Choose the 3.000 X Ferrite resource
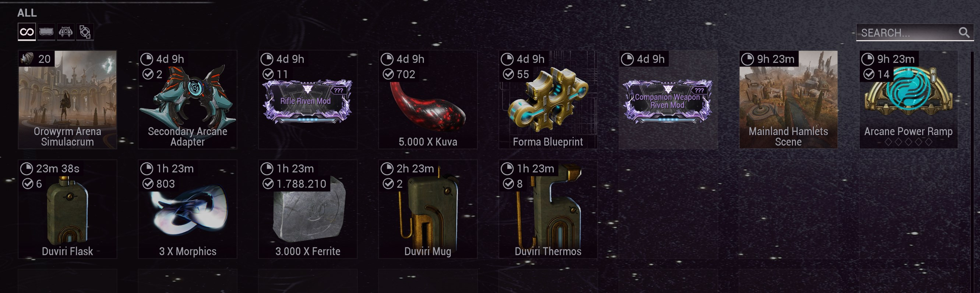This screenshot has width=980, height=293. [x=308, y=209]
